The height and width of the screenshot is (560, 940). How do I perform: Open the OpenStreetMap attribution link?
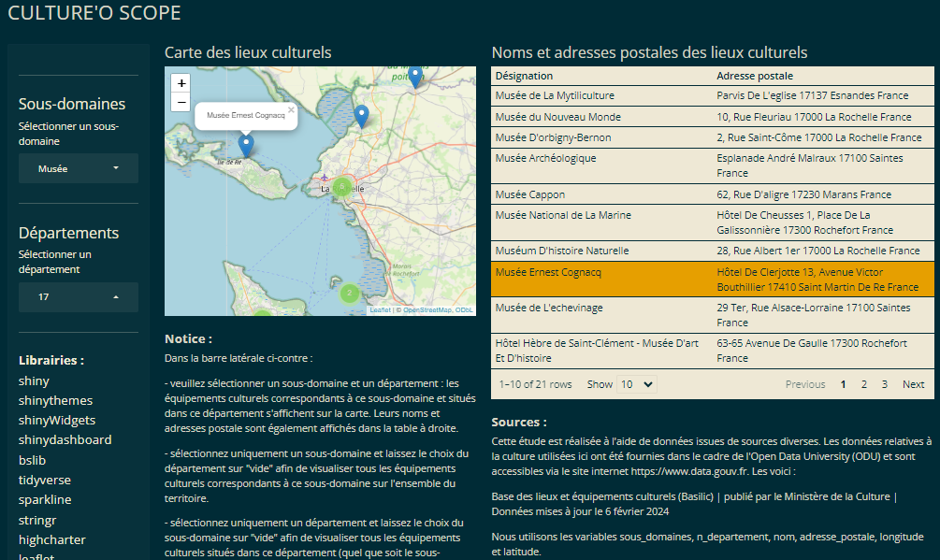click(x=427, y=309)
